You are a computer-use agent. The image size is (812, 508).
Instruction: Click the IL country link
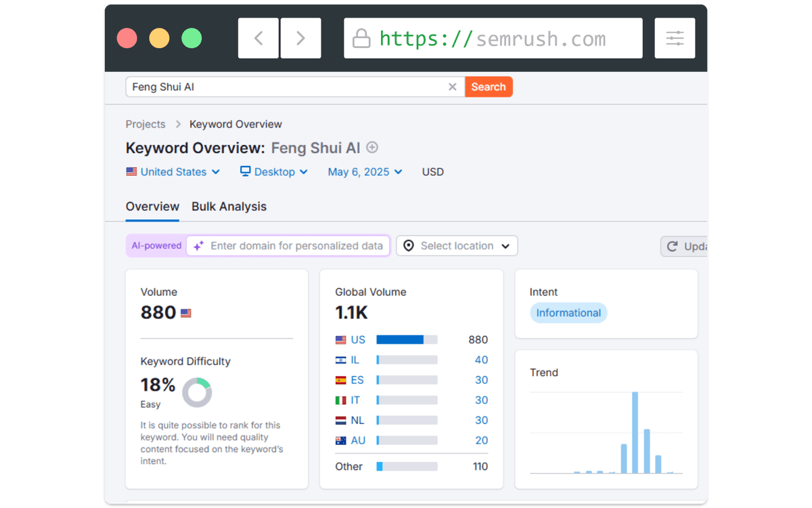pos(355,360)
